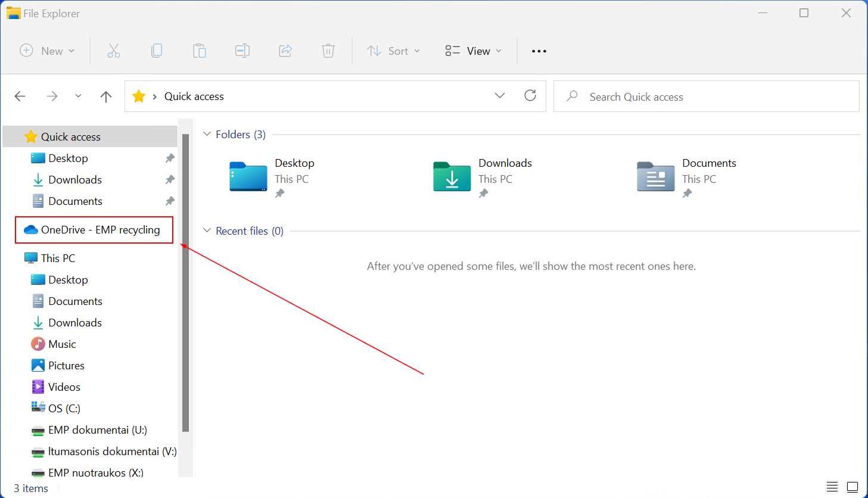The width and height of the screenshot is (868, 498).
Task: Click the Delete trash bin icon
Action: [328, 51]
